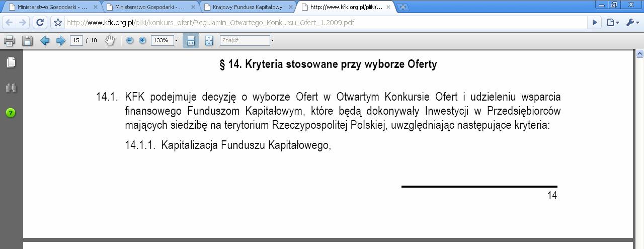Close the second Ministerstwo Gospodarki tab
Image resolution: width=644 pixels, height=249 pixels.
point(193,8)
